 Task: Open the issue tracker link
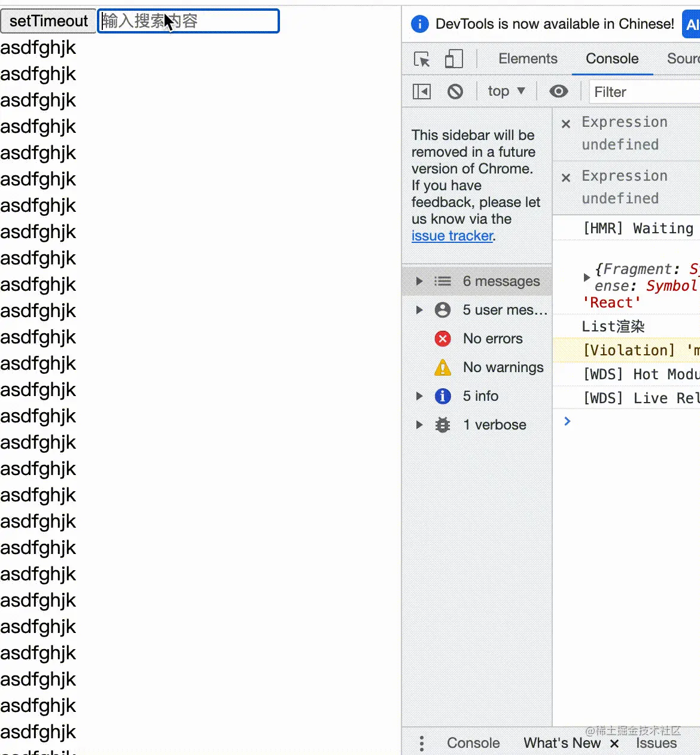point(452,236)
